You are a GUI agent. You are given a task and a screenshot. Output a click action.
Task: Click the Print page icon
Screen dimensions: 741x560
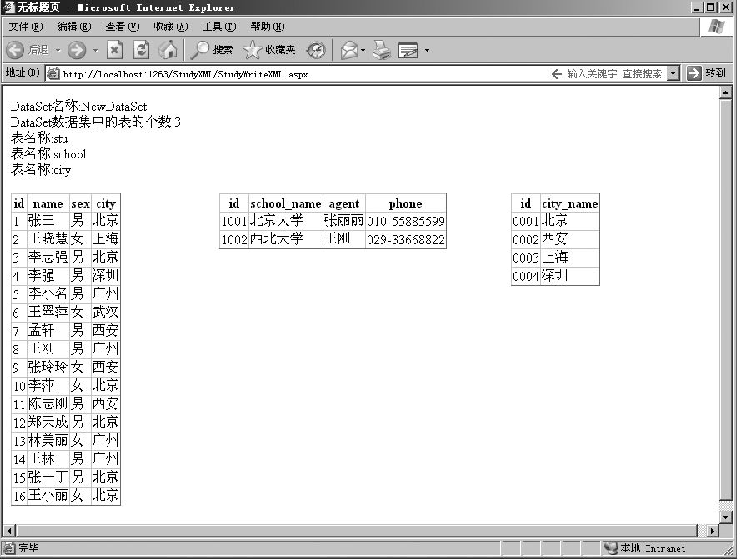coord(382,50)
